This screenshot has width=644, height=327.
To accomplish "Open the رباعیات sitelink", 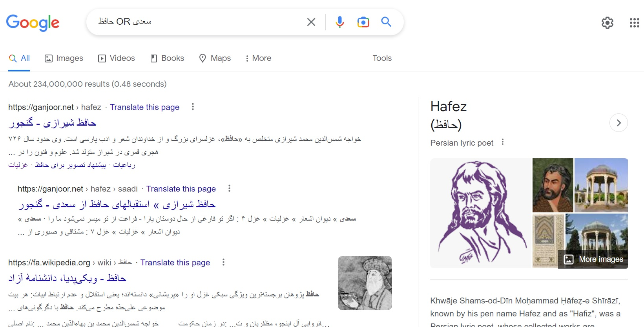I will coord(124,165).
